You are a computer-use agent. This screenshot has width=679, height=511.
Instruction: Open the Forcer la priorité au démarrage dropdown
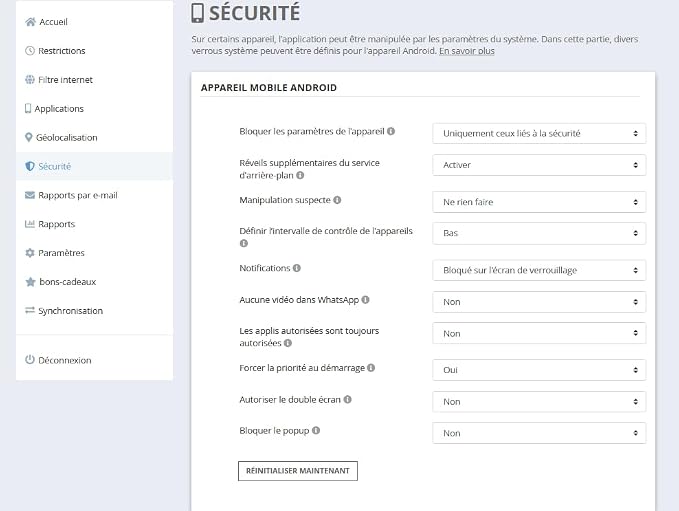[x=539, y=370]
